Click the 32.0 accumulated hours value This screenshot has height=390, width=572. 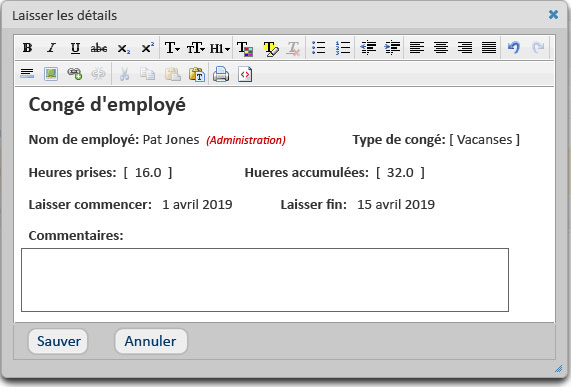[400, 173]
